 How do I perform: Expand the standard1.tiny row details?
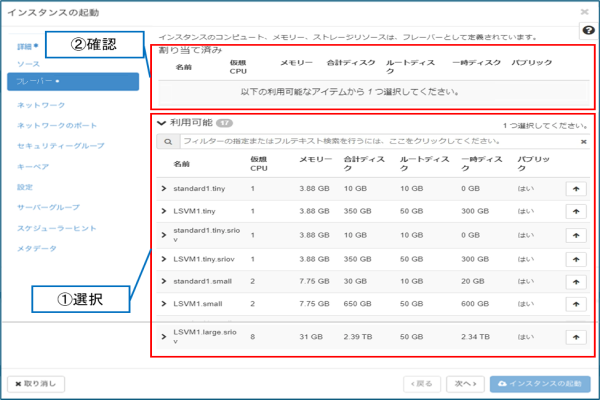pos(164,187)
